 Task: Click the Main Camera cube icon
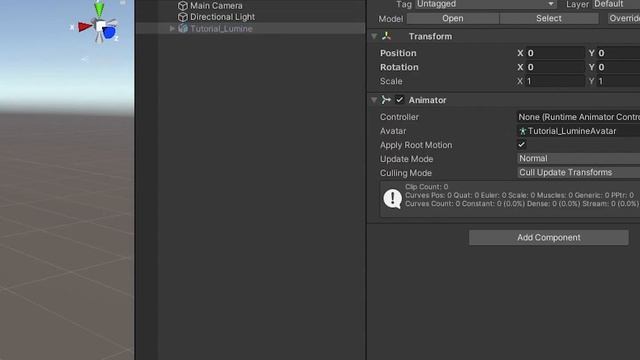(183, 6)
